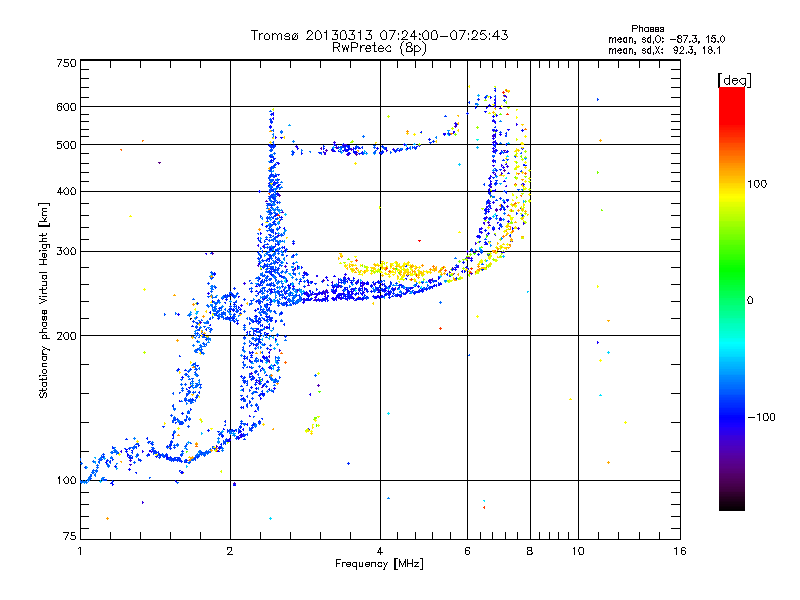Click the 'Frequency [MHz]' axis label
Viewport: 800px width, 600px height.
[x=379, y=564]
